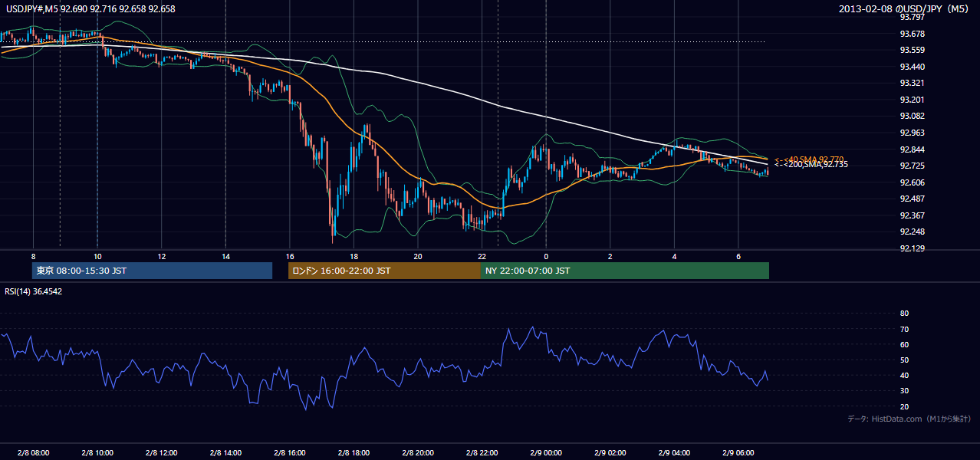
Task: Click the RSI axis level 40
Action: [x=904, y=375]
